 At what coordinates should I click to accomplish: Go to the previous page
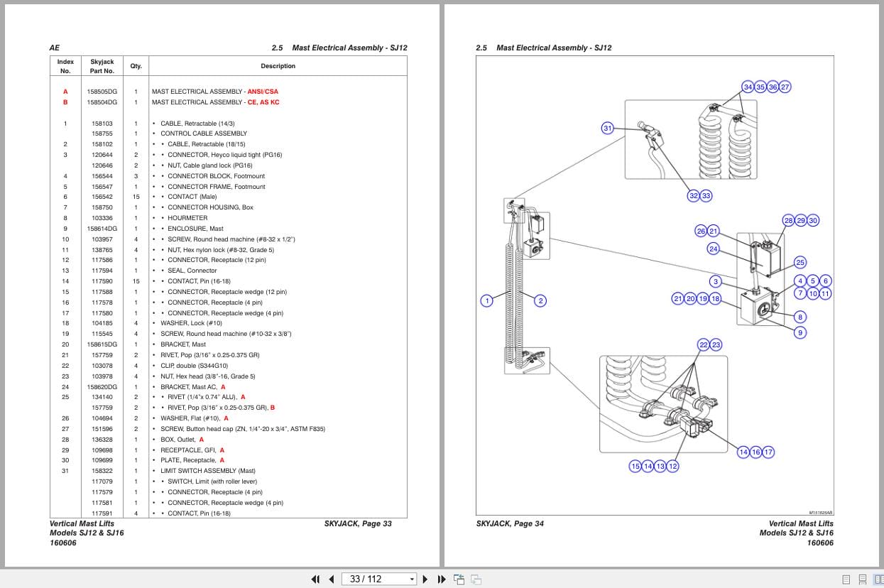pos(331,579)
